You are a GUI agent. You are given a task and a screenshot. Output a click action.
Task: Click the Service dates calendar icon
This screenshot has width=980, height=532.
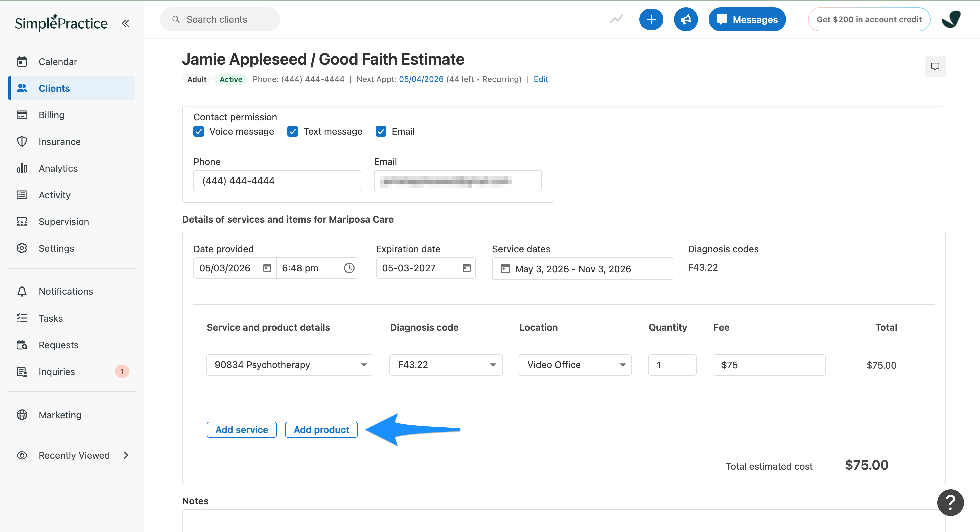(x=505, y=269)
